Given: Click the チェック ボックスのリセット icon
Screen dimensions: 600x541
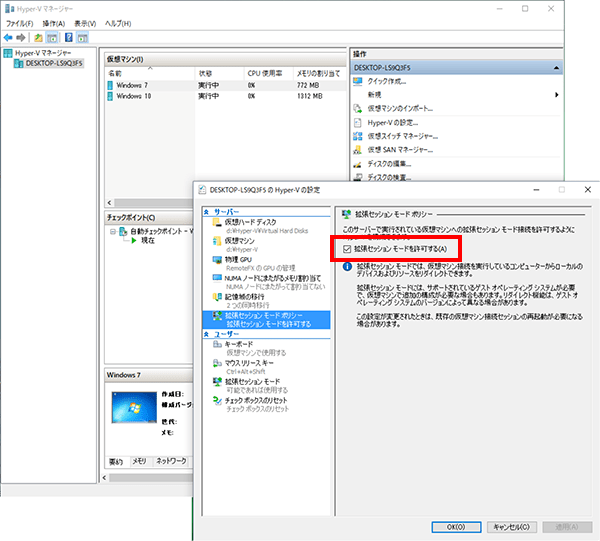Looking at the screenshot, I should 217,400.
